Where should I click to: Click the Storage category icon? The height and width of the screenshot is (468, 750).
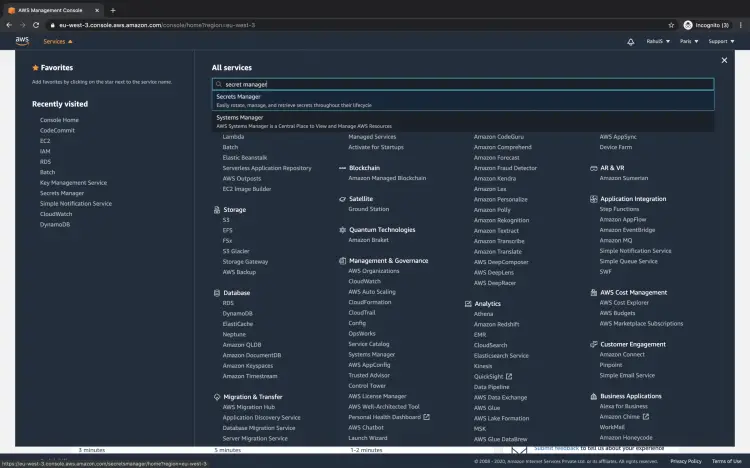point(215,210)
